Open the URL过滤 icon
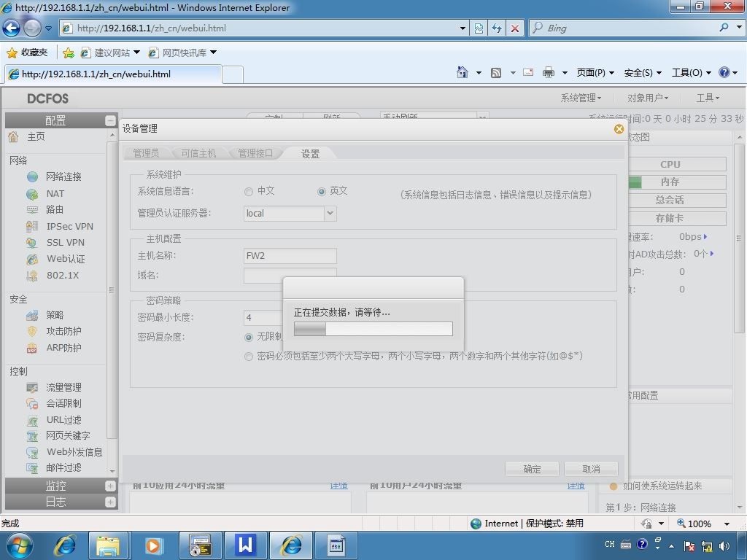Screen dimensions: 747x560 32,420
